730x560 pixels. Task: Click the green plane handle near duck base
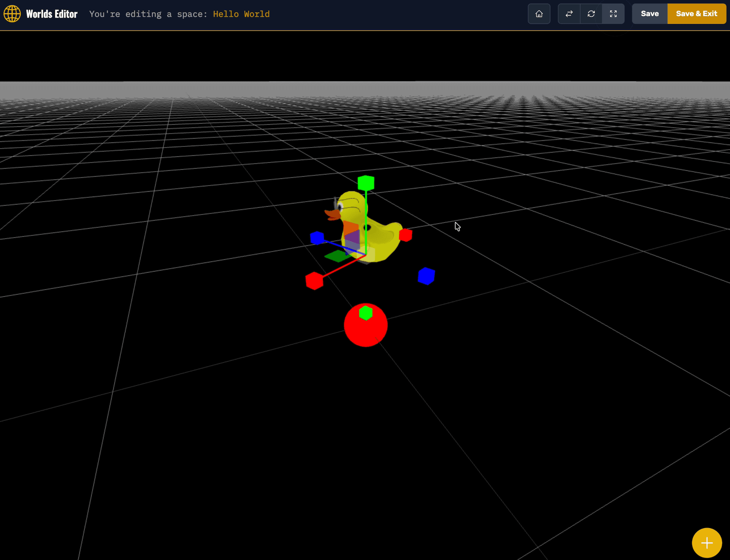pos(337,256)
